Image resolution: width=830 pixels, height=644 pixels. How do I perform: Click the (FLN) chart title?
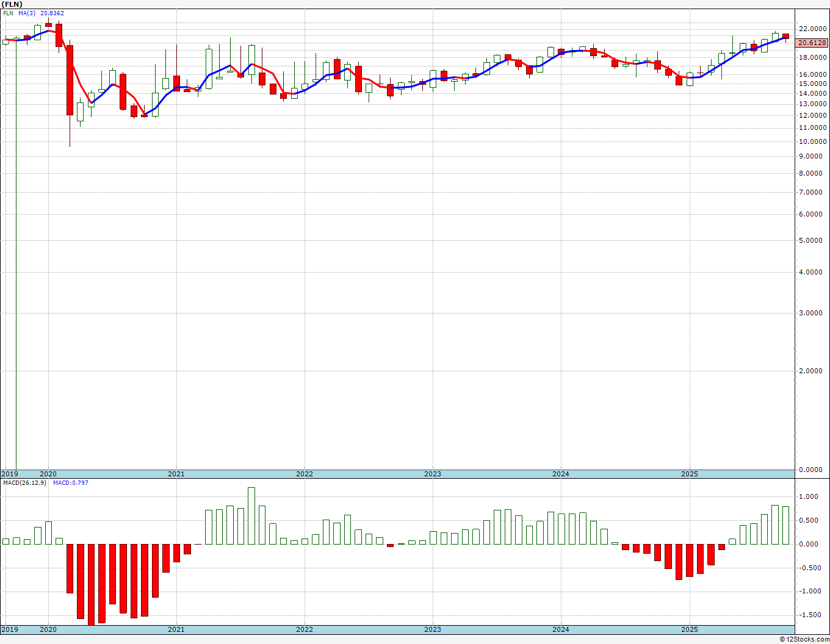point(12,4)
